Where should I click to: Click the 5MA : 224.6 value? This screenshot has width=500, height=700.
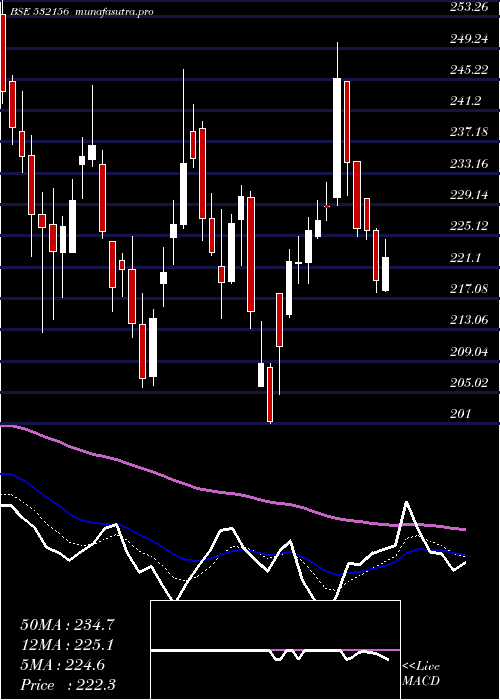click(62, 665)
